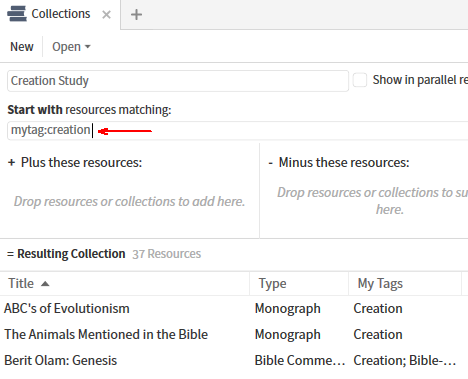Click the minus icon before Minus these resources

pyautogui.click(x=271, y=163)
